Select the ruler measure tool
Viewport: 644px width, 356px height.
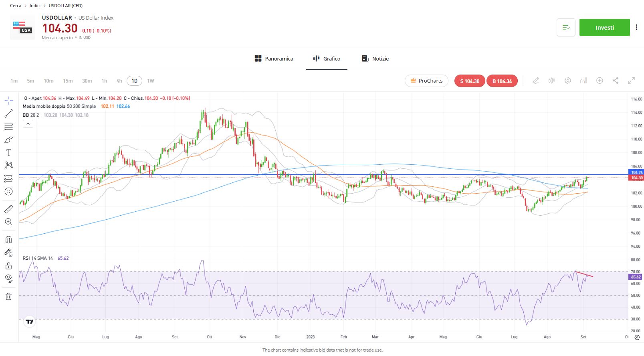[8, 209]
